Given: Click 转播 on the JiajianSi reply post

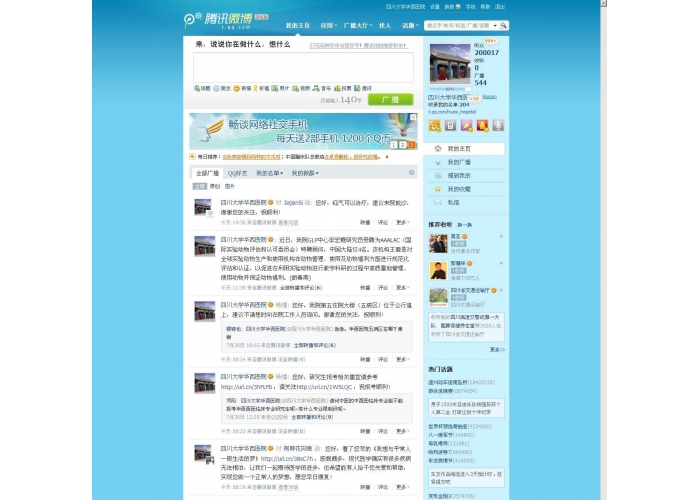Looking at the screenshot, I should (365, 222).
